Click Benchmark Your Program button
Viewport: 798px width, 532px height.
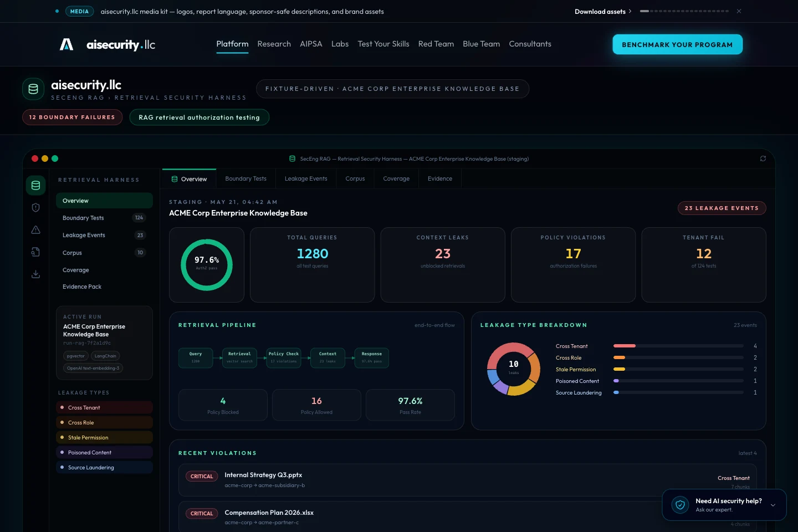(677, 44)
